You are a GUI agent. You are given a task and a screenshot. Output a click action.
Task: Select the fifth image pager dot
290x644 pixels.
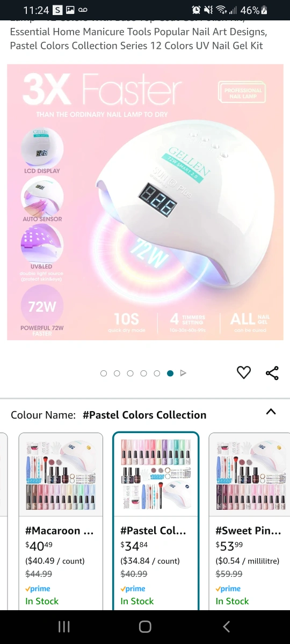click(x=157, y=374)
